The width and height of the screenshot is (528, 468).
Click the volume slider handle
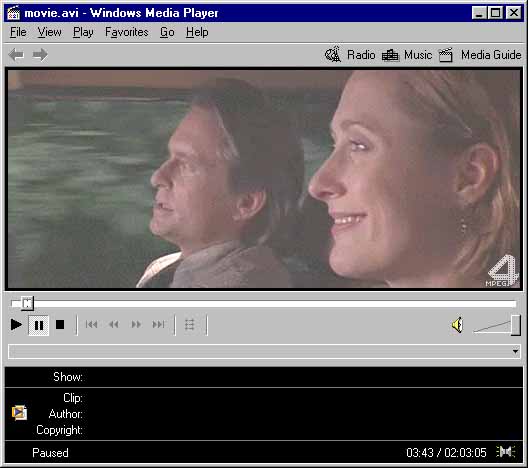point(516,325)
